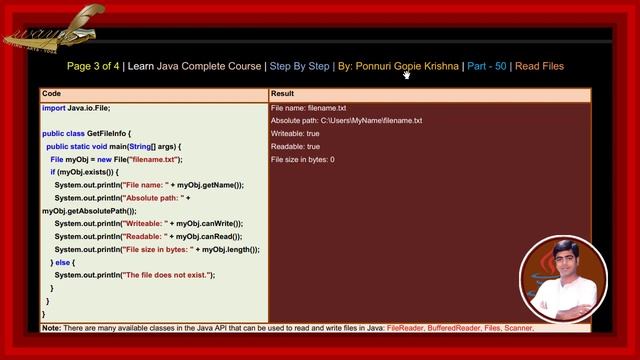The image size is (640, 360).
Task: Click result 'Writeable: true'
Action: [x=295, y=133]
